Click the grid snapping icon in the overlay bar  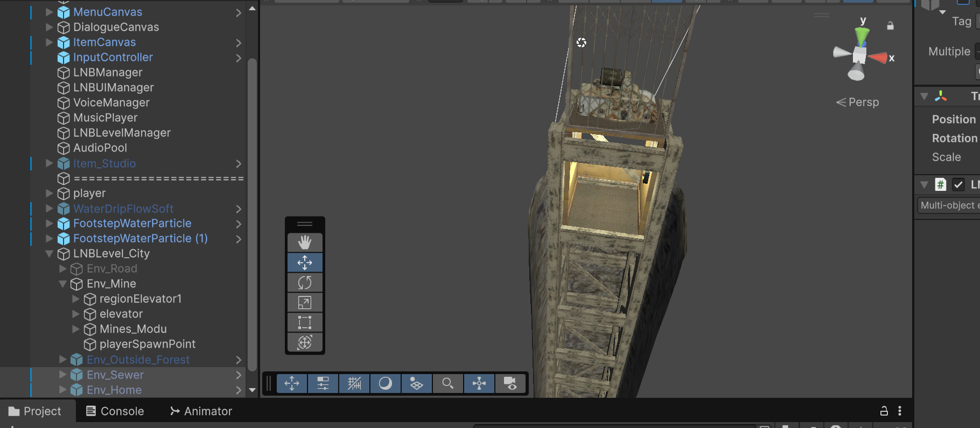coord(354,383)
